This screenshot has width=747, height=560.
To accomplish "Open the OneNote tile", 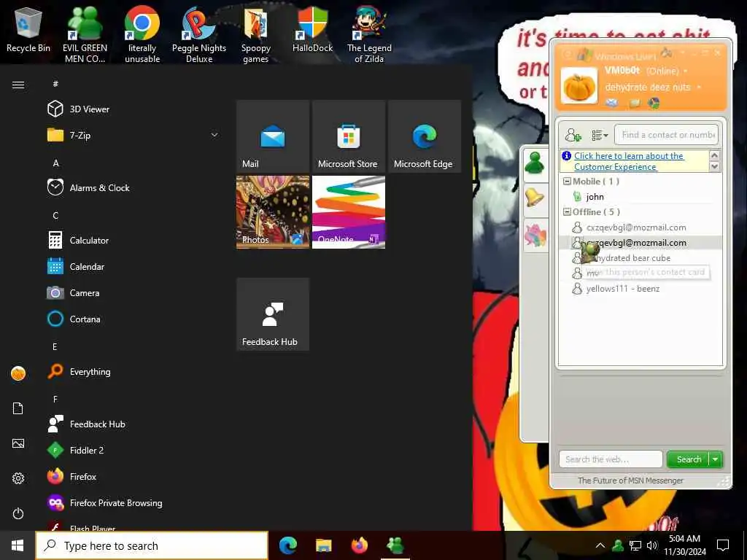I will coord(349,212).
